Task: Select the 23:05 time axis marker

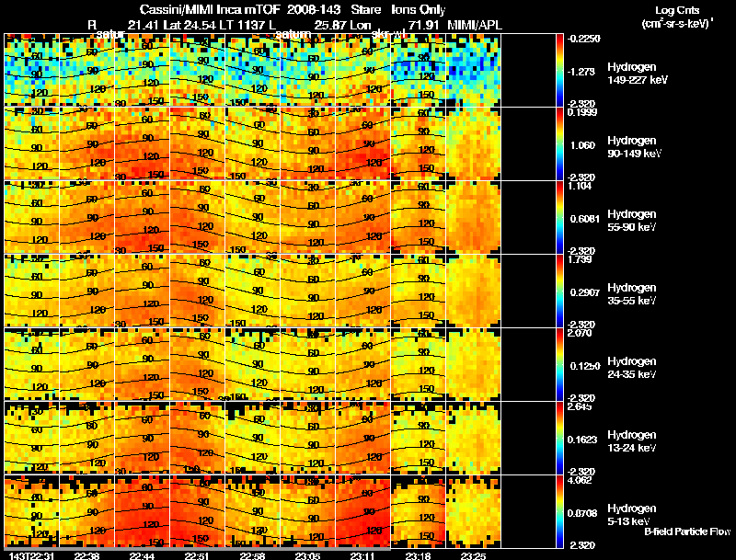Action: click(x=307, y=554)
